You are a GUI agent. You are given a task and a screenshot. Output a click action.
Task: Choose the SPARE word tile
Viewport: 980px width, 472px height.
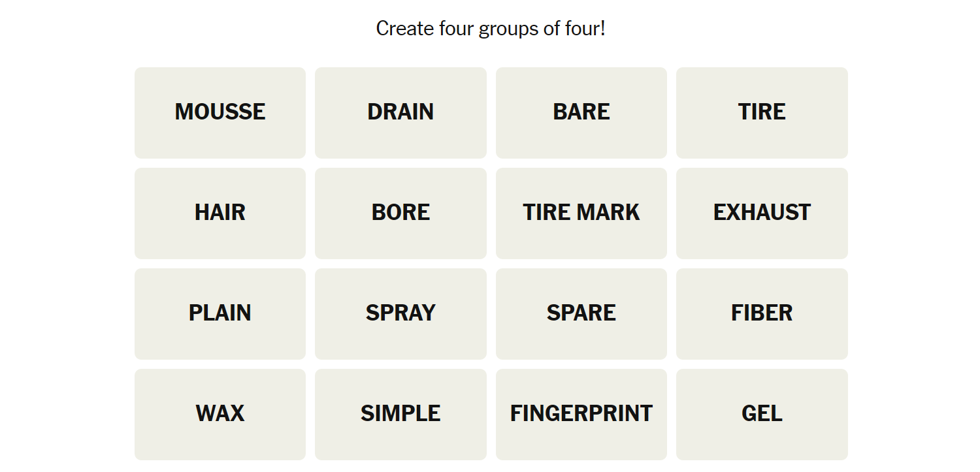581,313
